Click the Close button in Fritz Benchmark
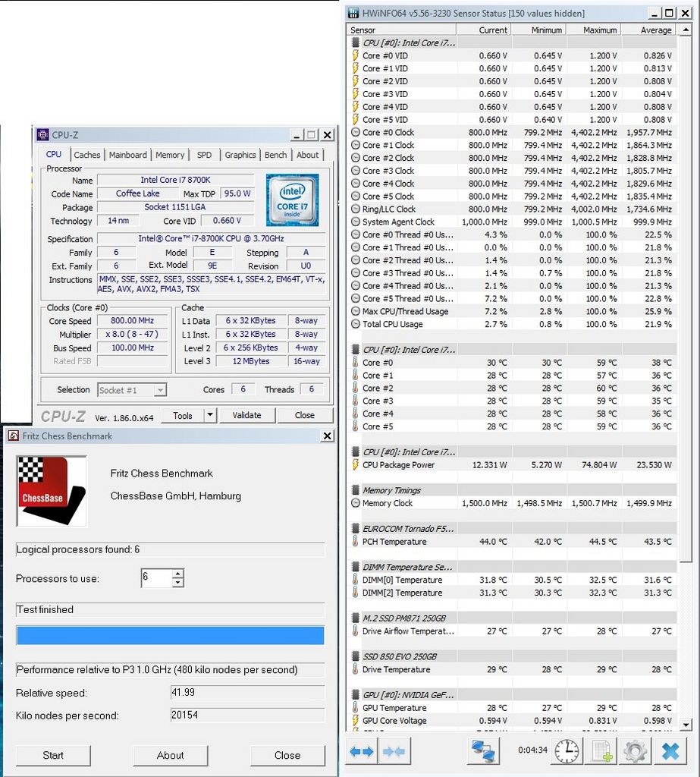Viewport: 700px width, 777px height. [287, 755]
